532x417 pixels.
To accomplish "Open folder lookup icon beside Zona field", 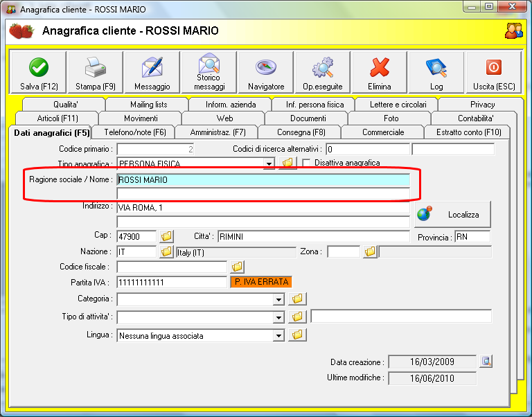I will pos(370,251).
